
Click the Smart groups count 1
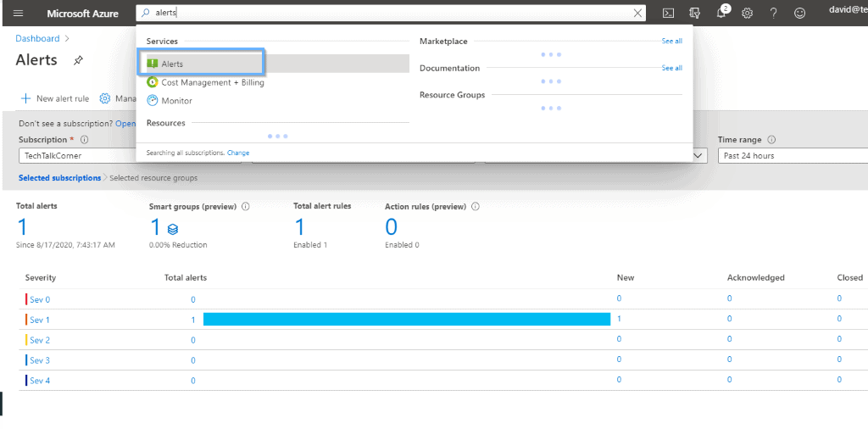[156, 227]
